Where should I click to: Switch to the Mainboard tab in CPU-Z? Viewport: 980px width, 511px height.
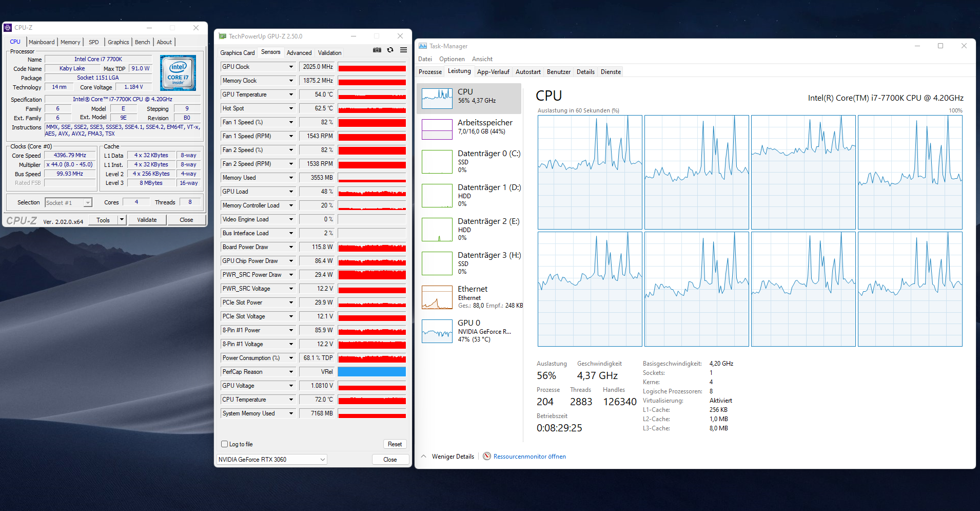[x=42, y=42]
